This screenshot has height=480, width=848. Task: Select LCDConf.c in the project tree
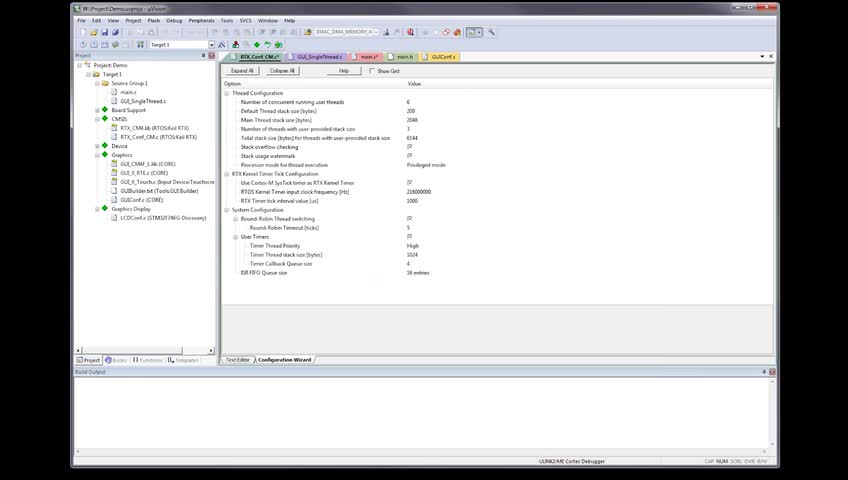pyautogui.click(x=163, y=218)
